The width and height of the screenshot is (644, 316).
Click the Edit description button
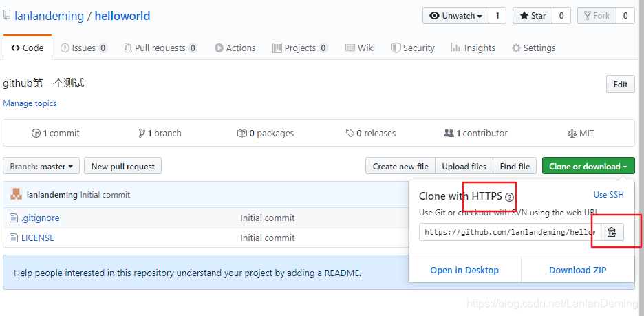point(620,84)
